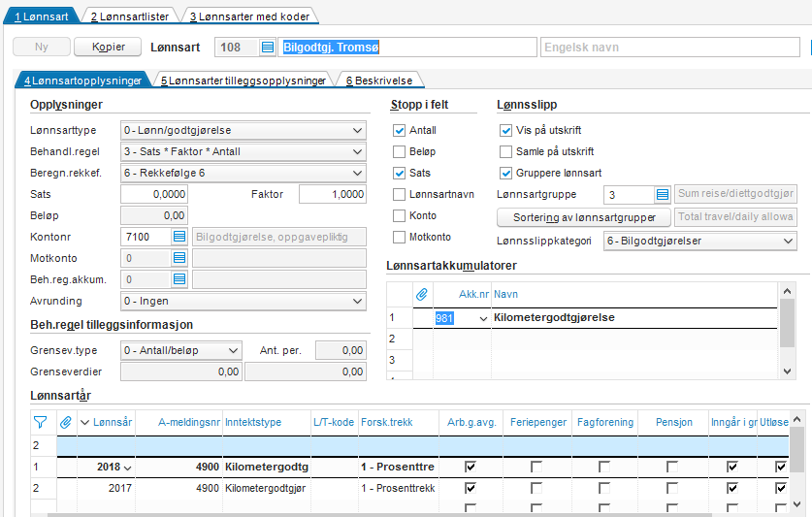812x517 pixels.
Task: Click paperclip icon in Lønnsartakkumulatorer grid
Action: coord(422,293)
